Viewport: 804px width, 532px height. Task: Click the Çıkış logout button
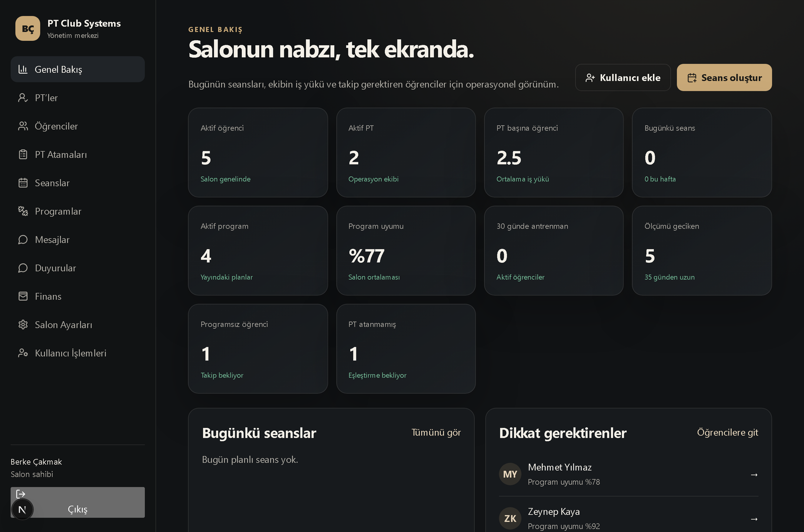[x=77, y=502]
